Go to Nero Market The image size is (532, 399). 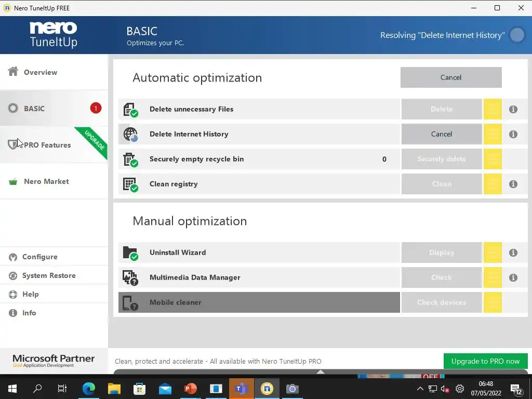[54, 181]
